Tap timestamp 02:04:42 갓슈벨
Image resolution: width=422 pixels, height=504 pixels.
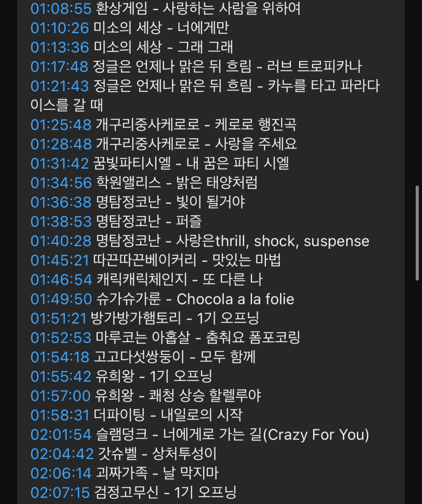pyautogui.click(x=62, y=454)
